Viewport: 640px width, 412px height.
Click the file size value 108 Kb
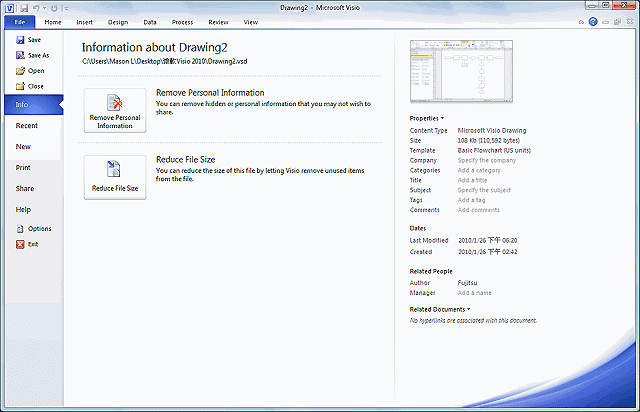489,140
